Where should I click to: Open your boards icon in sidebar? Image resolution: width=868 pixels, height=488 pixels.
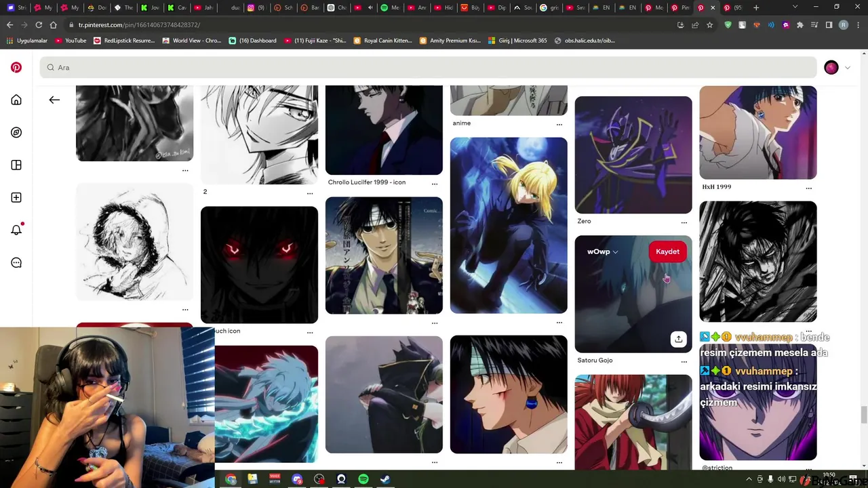(16, 165)
